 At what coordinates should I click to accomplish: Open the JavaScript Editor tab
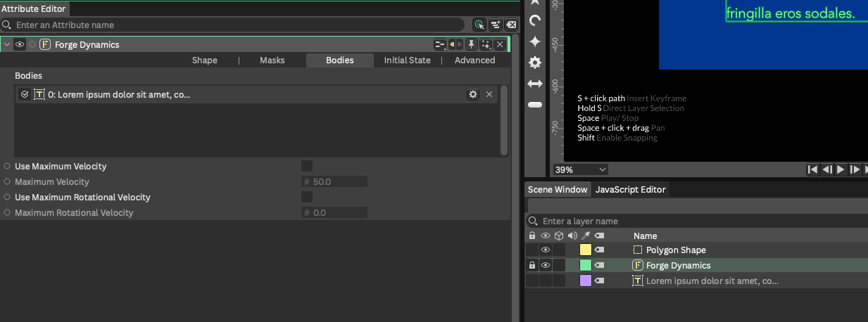coord(630,190)
